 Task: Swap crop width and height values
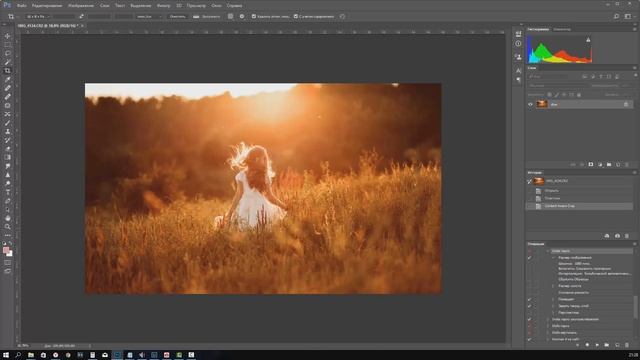pos(81,16)
